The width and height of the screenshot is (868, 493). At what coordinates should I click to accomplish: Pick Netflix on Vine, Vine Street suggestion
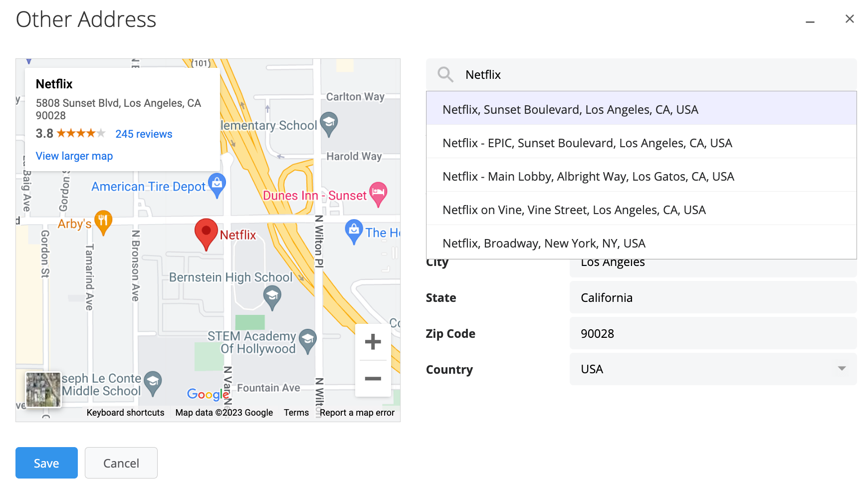coord(642,209)
